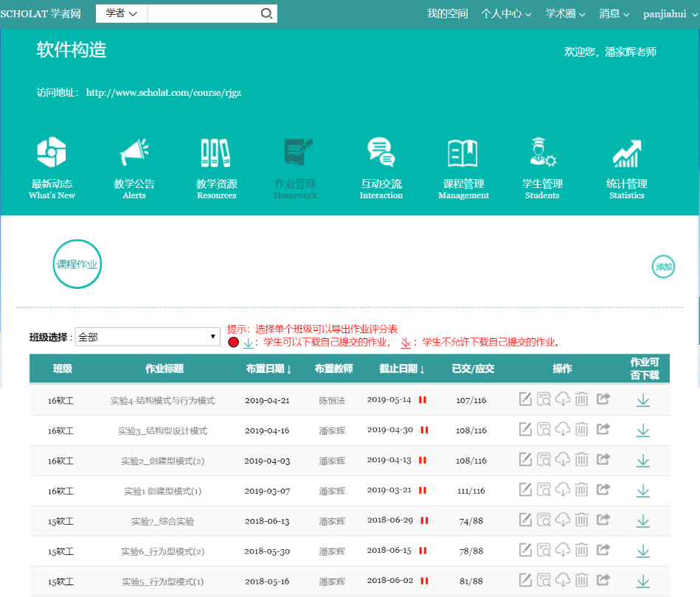Click the cloud download icon for 实验2_创建型模式(2)
Screen dimensions: 700x597
tap(563, 460)
